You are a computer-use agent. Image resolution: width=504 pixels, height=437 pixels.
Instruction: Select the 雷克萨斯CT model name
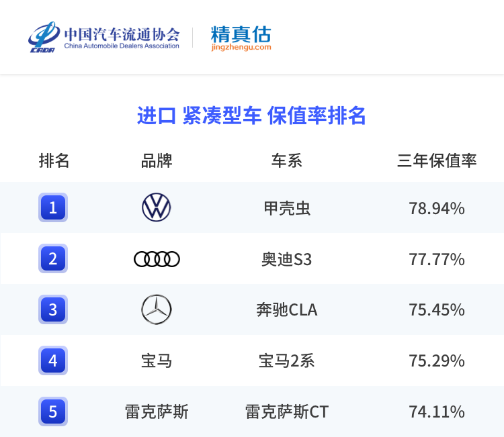(x=287, y=411)
